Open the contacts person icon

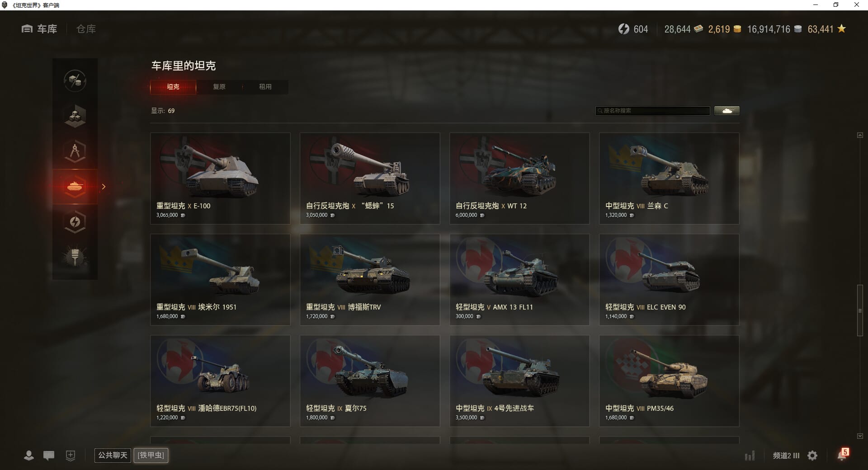pyautogui.click(x=29, y=456)
